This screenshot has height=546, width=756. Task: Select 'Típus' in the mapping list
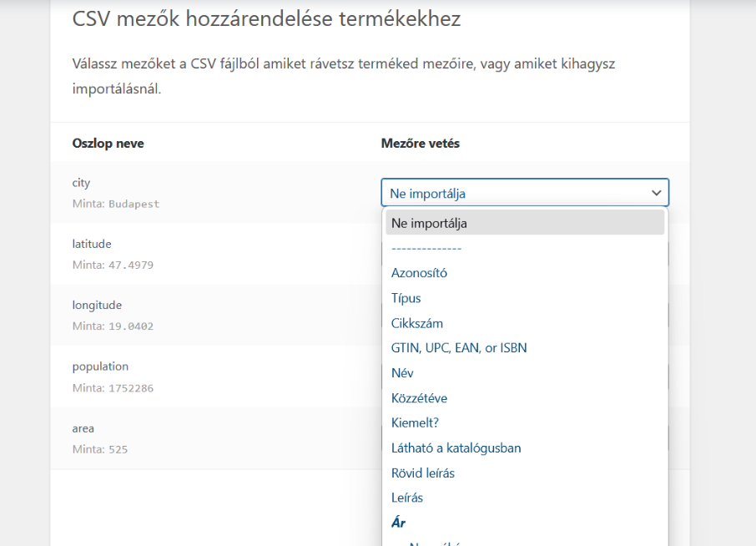point(406,298)
